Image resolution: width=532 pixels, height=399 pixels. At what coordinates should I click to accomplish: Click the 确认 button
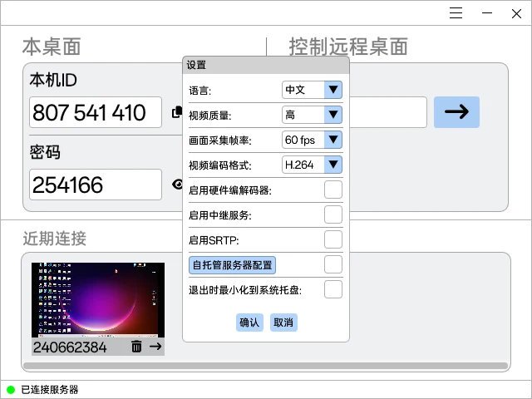pyautogui.click(x=249, y=323)
